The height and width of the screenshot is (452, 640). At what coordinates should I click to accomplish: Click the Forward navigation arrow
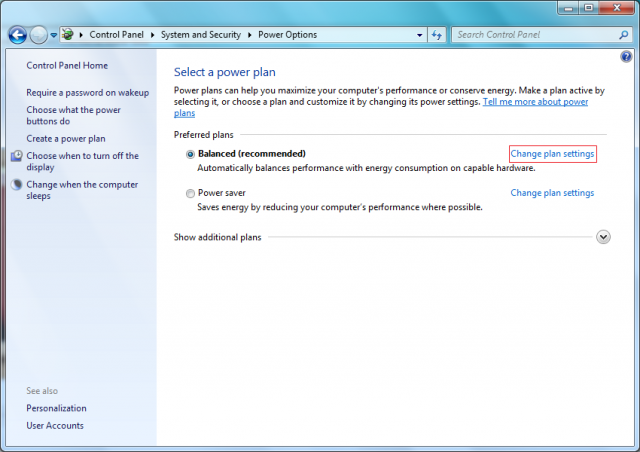coord(39,35)
